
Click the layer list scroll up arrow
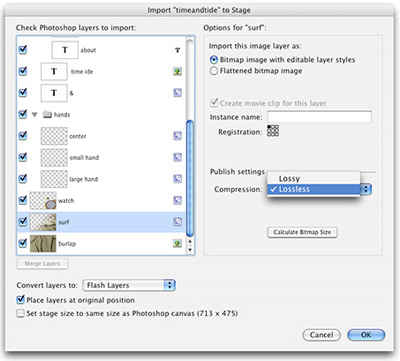click(x=190, y=241)
